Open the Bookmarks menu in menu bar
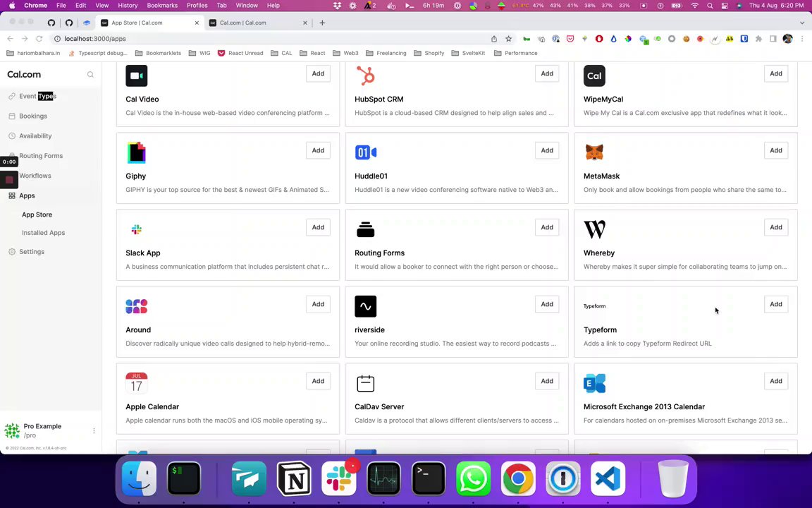Image resolution: width=812 pixels, height=508 pixels. coord(162,5)
